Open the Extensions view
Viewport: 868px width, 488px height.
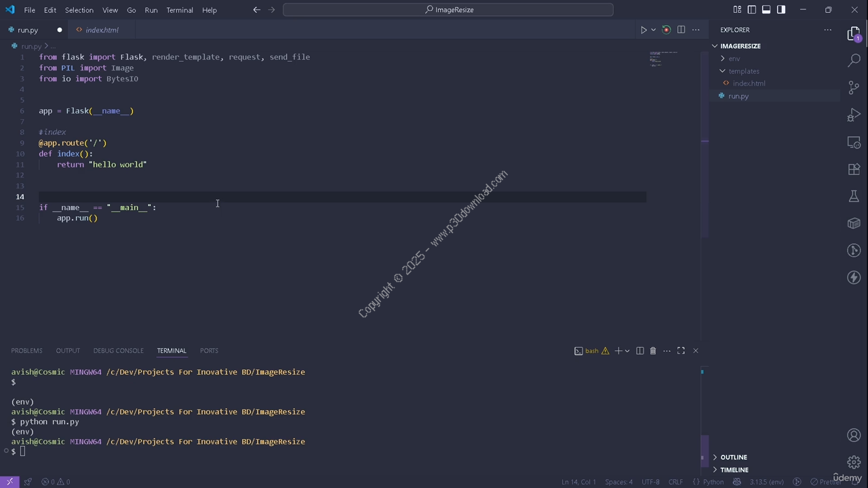tap(854, 169)
